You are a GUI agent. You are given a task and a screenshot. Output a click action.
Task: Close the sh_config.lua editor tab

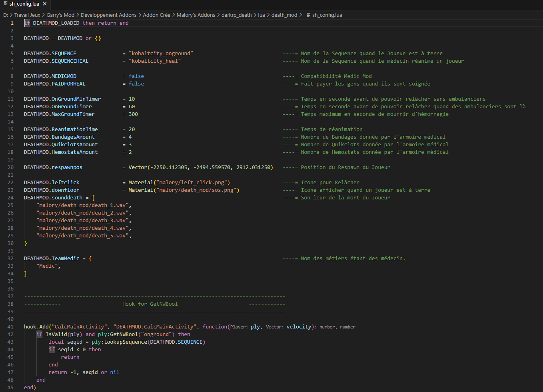pyautogui.click(x=45, y=4)
